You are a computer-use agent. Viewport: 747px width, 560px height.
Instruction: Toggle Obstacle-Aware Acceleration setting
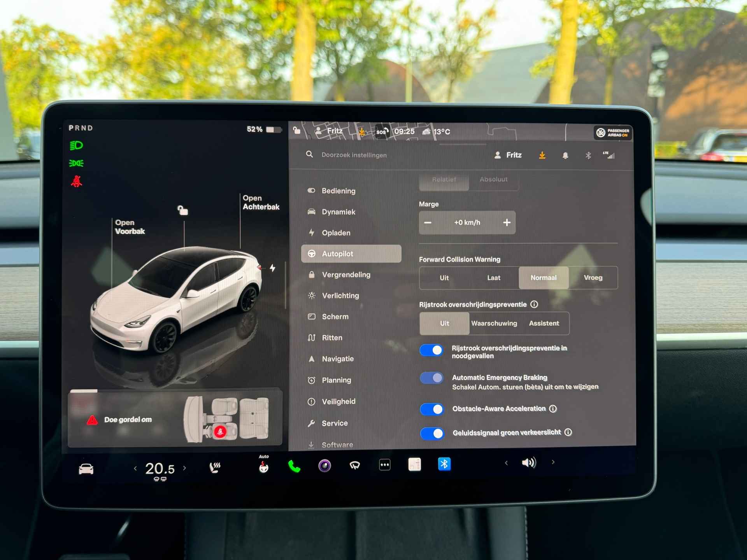click(432, 409)
